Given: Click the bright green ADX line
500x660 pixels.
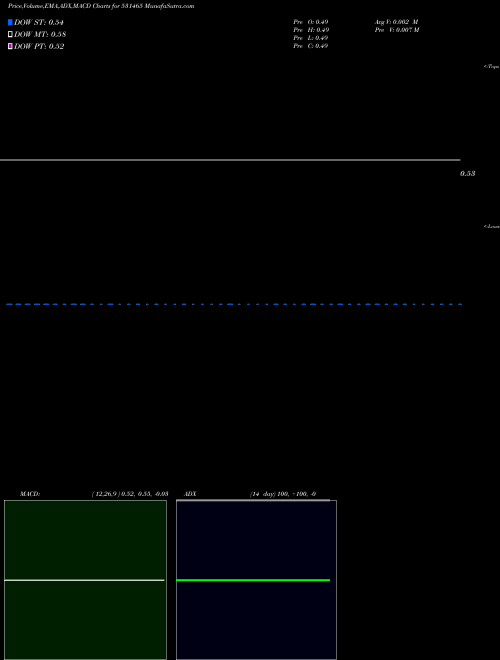Looking at the screenshot, I should (x=253, y=580).
